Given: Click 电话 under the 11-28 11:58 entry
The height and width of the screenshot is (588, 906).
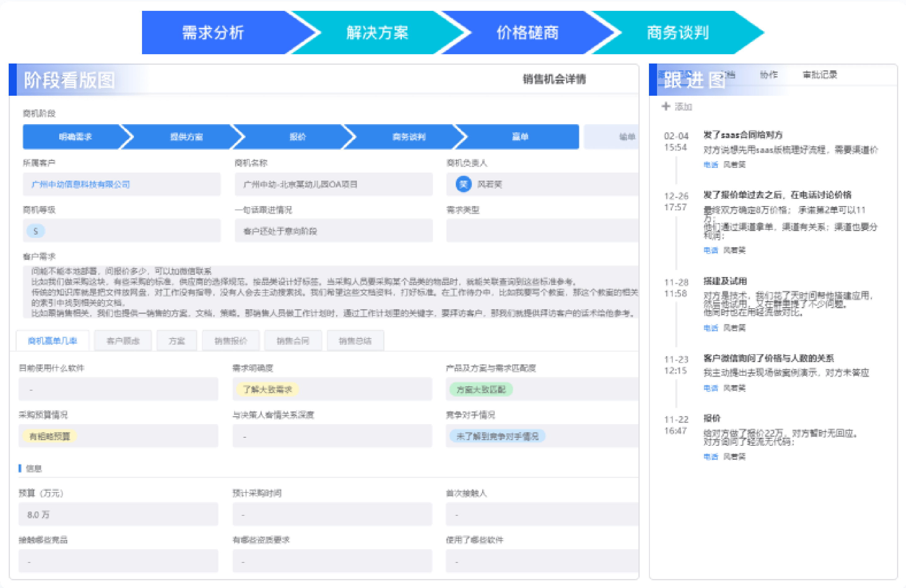Looking at the screenshot, I should 710,328.
